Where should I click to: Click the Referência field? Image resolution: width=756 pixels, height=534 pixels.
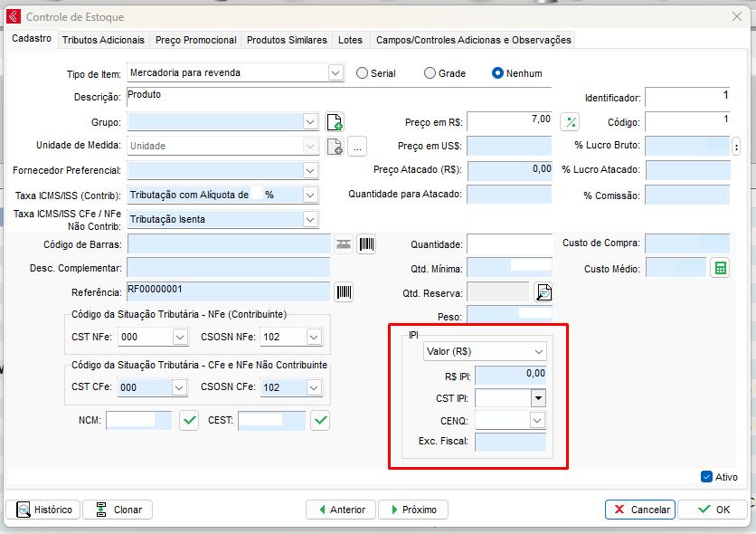click(229, 291)
